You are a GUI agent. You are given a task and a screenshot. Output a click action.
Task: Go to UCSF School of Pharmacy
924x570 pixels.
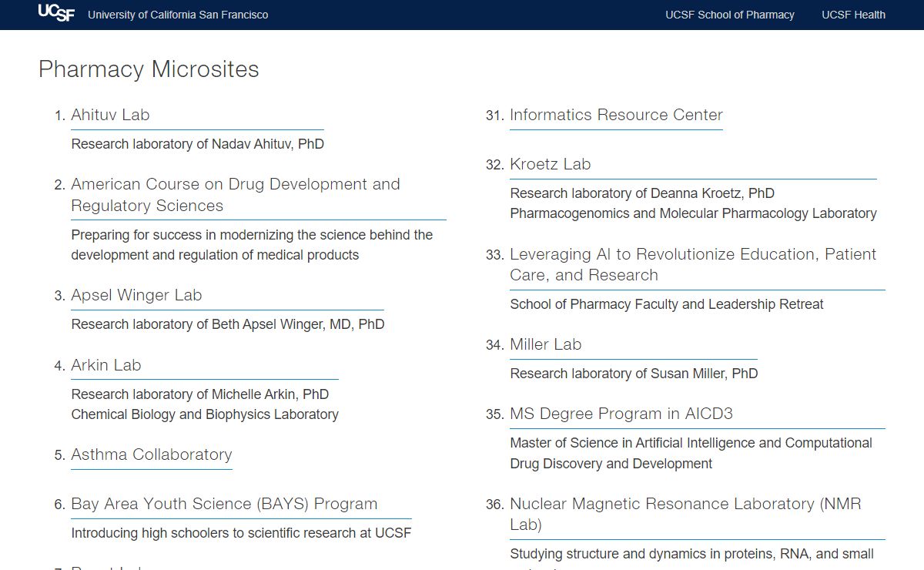(730, 15)
